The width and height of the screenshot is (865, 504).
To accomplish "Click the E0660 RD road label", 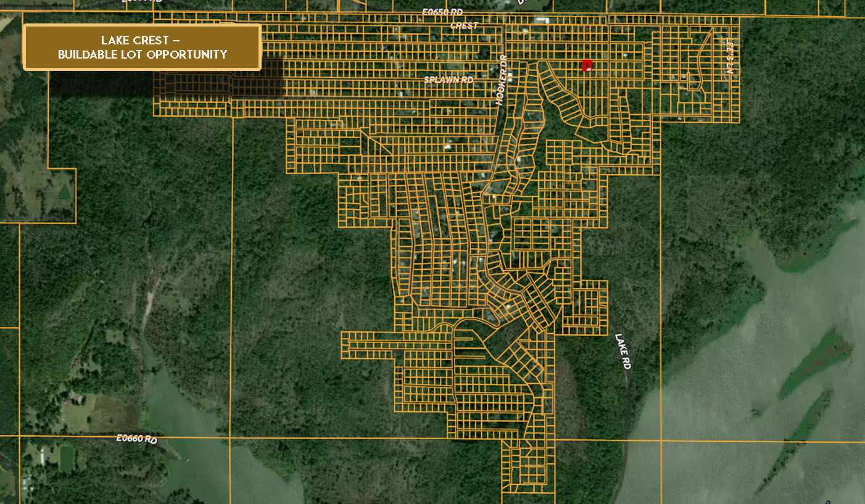I will point(136,439).
